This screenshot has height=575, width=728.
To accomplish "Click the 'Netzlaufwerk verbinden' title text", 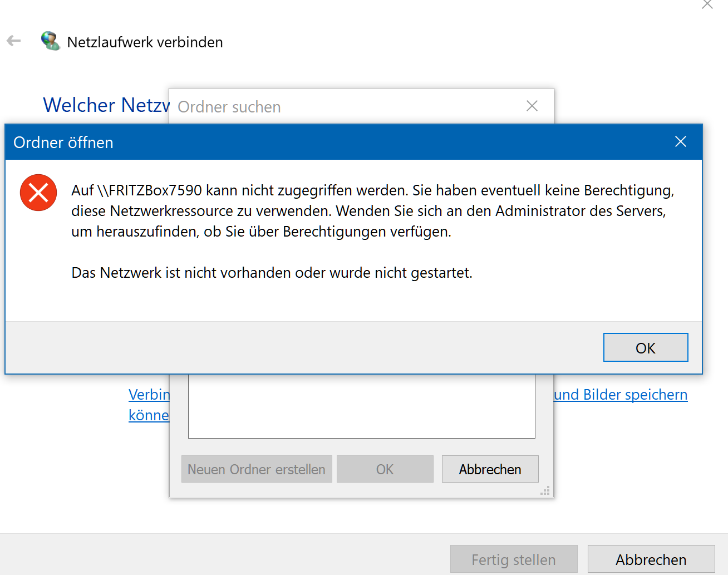I will click(145, 42).
